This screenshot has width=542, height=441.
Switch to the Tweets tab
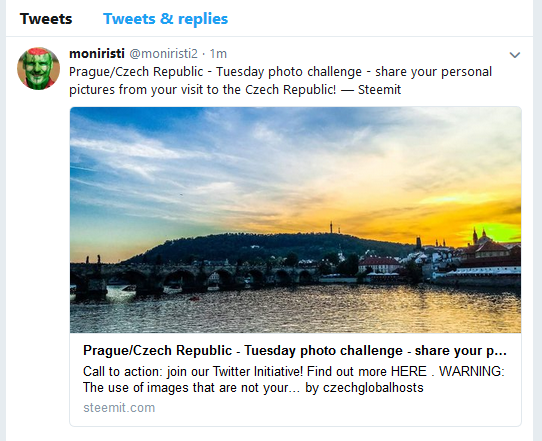tap(46, 19)
